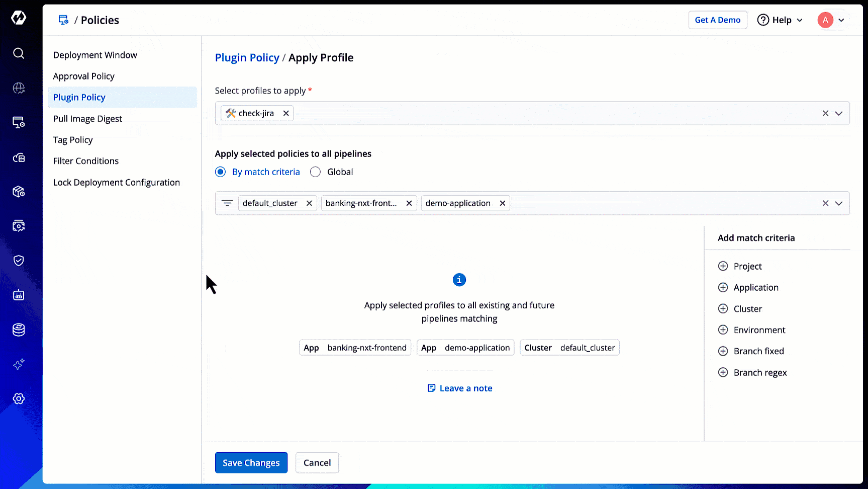
Task: Expand the profiles selection dropdown arrow
Action: [x=839, y=113]
